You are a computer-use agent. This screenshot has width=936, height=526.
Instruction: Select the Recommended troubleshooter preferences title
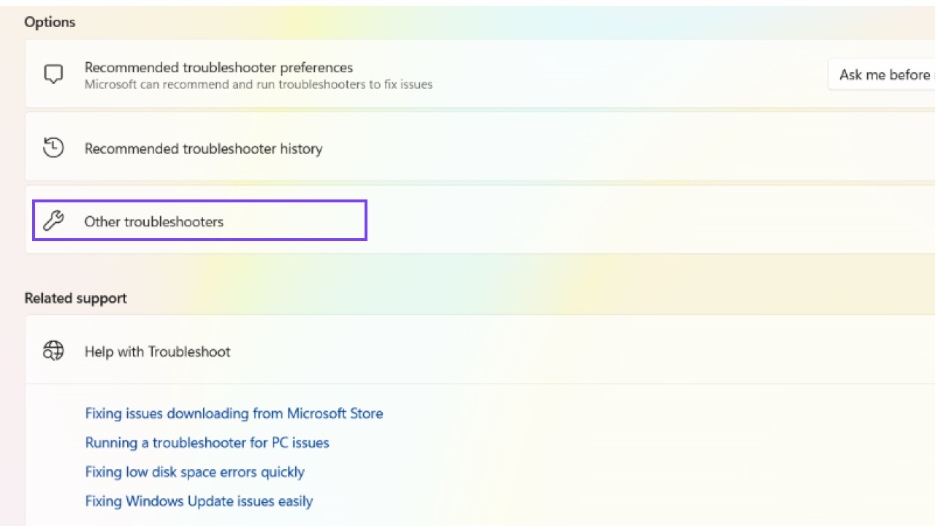pyautogui.click(x=218, y=67)
